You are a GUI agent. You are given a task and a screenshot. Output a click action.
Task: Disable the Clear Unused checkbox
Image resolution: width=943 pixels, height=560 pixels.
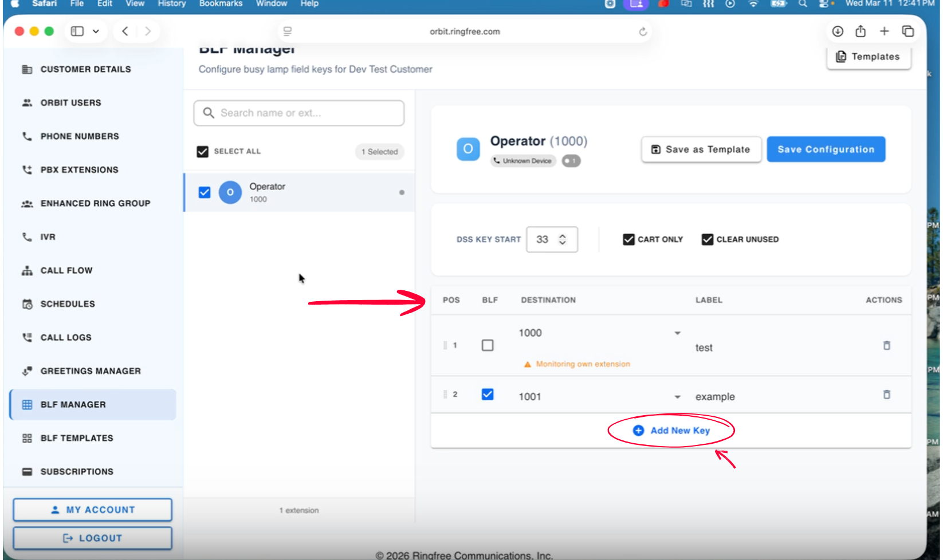708,239
